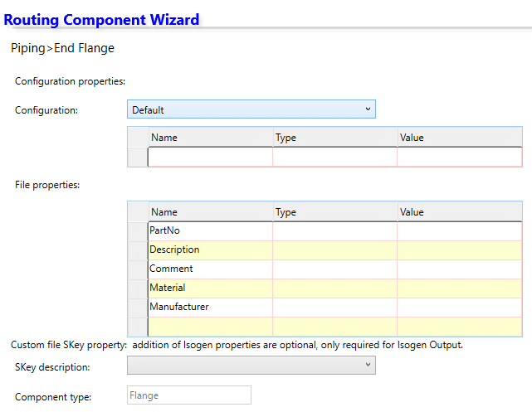Select the PartNo name cell

tap(210, 231)
